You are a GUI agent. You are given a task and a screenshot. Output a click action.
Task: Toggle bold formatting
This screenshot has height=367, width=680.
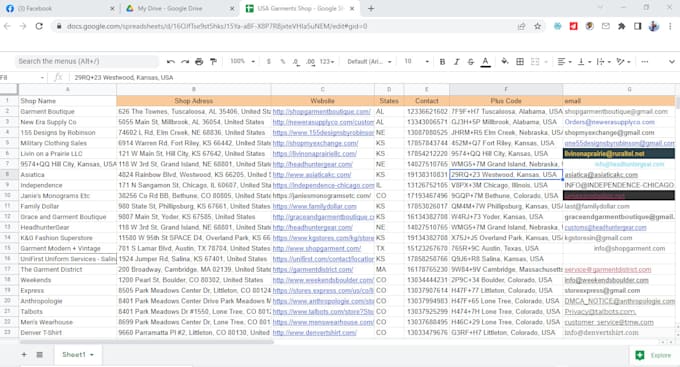point(442,62)
